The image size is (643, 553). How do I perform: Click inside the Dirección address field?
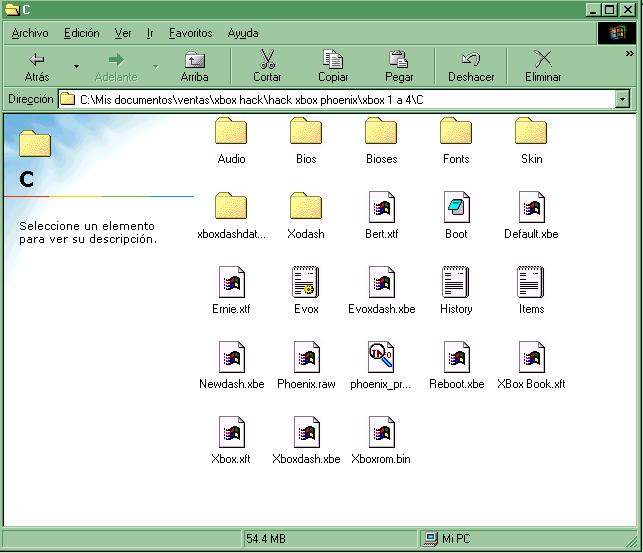click(336, 100)
